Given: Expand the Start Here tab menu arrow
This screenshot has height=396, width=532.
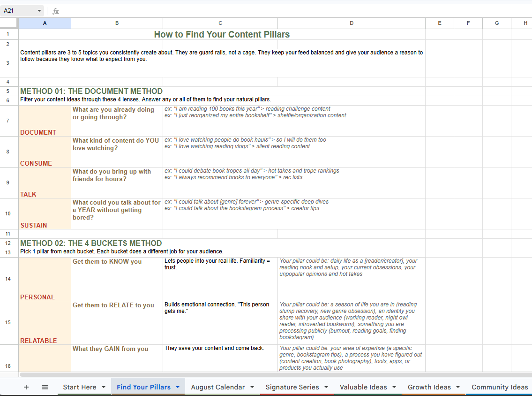Looking at the screenshot, I should (104, 387).
